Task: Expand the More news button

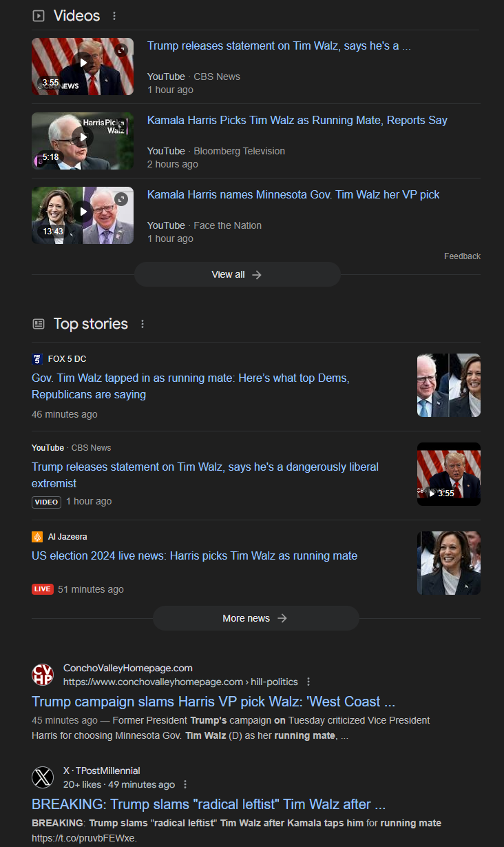Action: click(255, 618)
